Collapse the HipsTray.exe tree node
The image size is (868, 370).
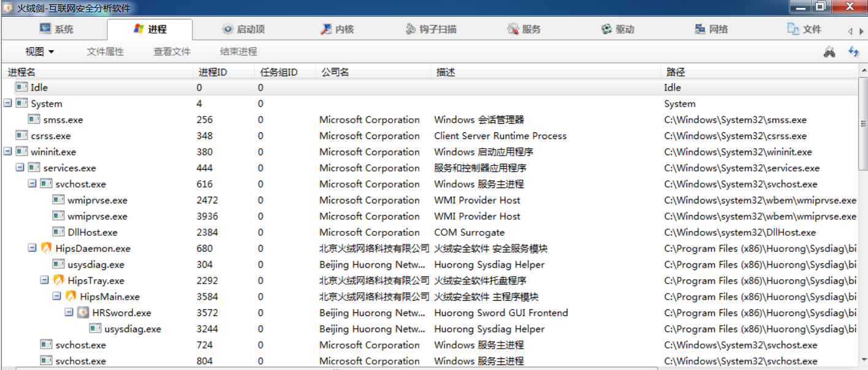pos(45,281)
